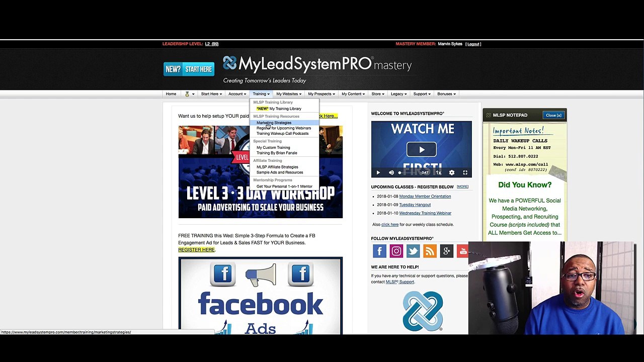Screen dimensions: 644x362
Task: Open video settings gear
Action: (x=452, y=172)
